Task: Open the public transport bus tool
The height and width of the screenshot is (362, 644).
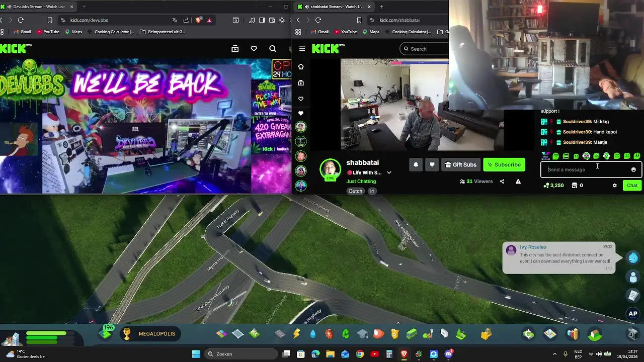Action: 412,334
